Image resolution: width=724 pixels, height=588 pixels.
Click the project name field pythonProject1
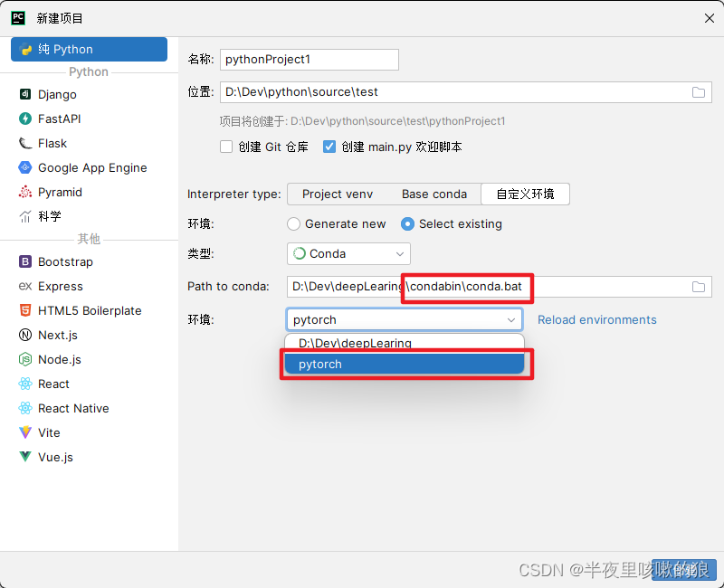[310, 60]
